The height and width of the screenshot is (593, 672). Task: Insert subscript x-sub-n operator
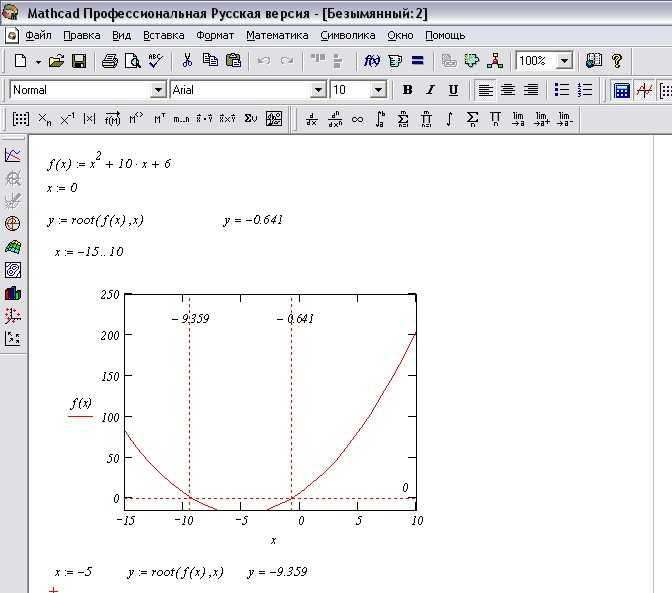(x=45, y=119)
